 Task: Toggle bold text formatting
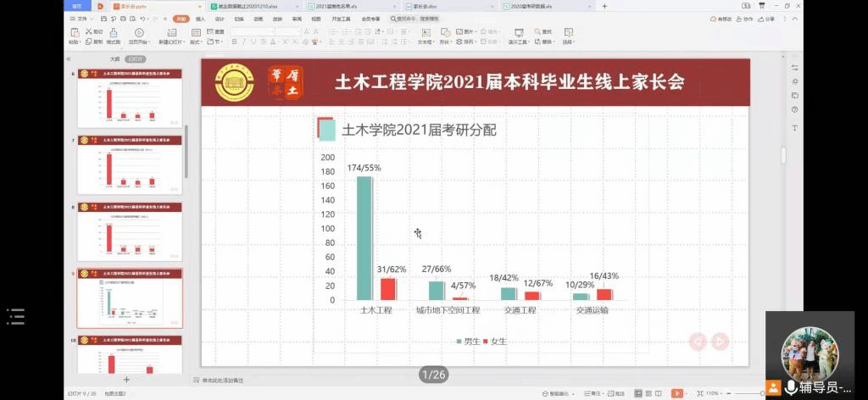(234, 41)
